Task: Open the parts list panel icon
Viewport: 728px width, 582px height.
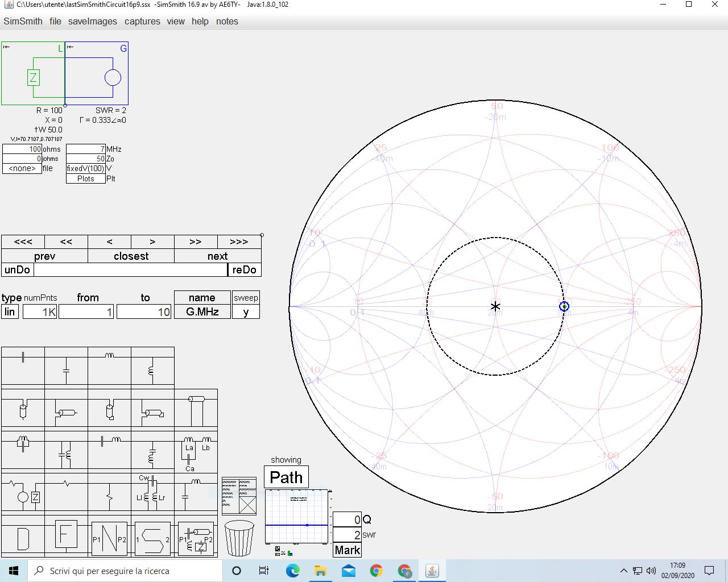Action: pos(239,496)
